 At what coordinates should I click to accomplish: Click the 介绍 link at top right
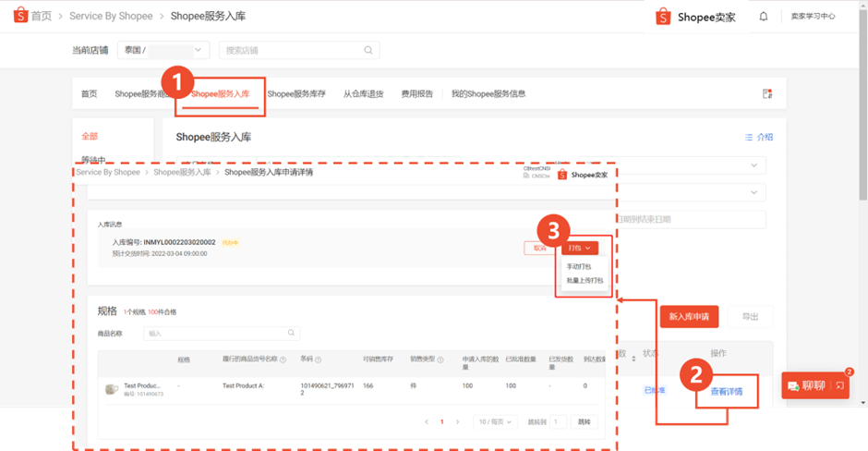[765, 137]
